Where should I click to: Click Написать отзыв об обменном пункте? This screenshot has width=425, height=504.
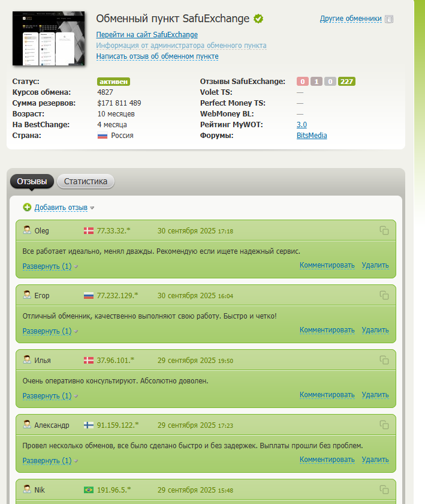click(x=157, y=56)
